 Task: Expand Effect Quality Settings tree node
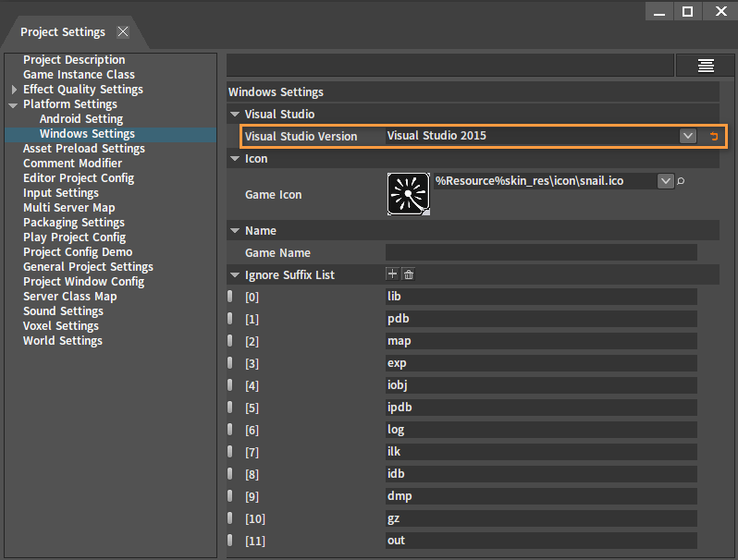point(14,90)
